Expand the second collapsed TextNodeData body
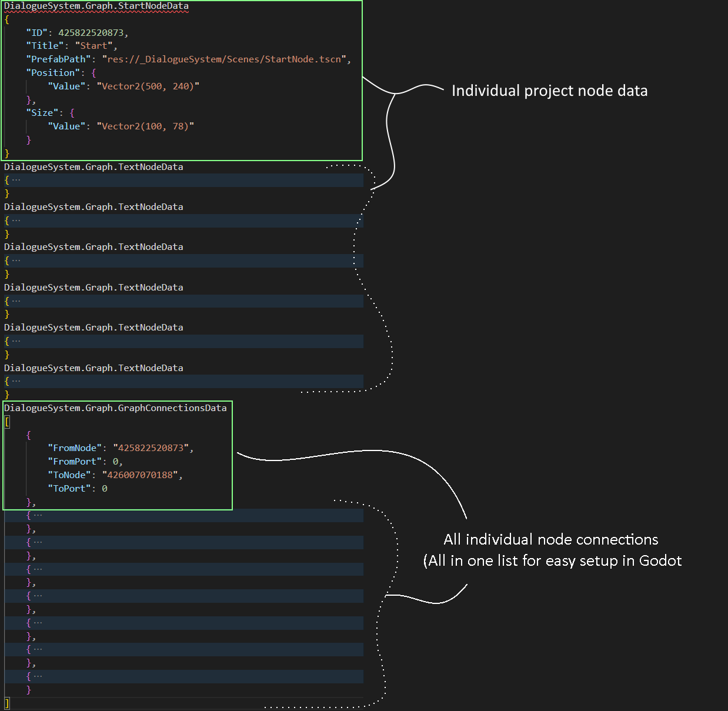 (x=15, y=220)
